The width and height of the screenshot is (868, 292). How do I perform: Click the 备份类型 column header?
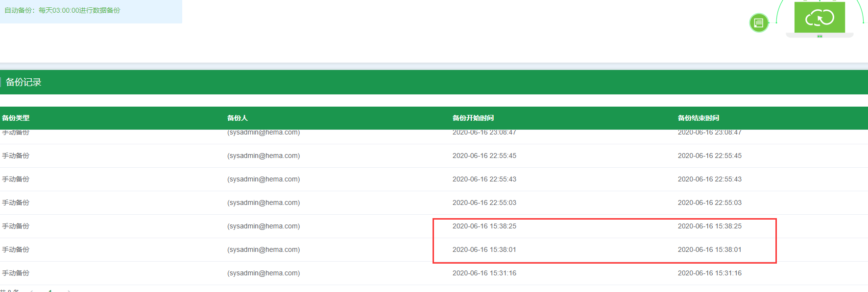tap(16, 118)
